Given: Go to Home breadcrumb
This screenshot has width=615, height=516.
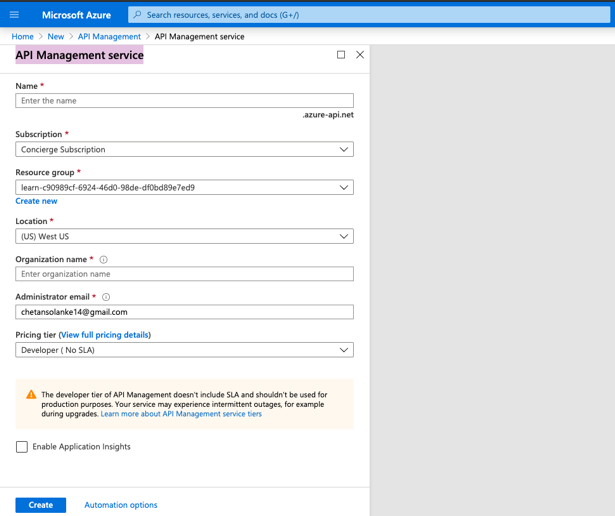Looking at the screenshot, I should pyautogui.click(x=22, y=36).
